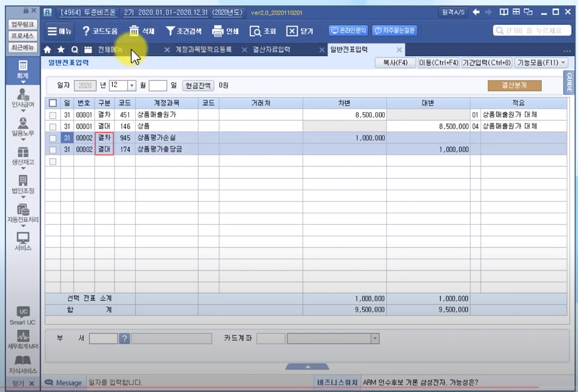Click the 카드계좌 code input field
This screenshot has height=392, width=578.
[x=270, y=338]
